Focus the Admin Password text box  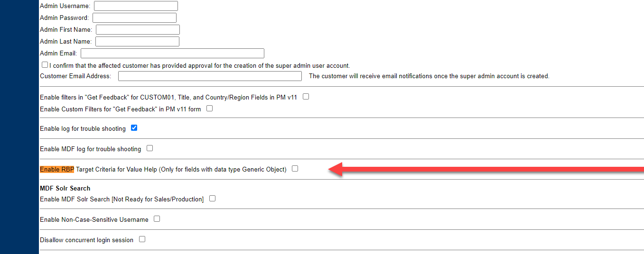134,18
